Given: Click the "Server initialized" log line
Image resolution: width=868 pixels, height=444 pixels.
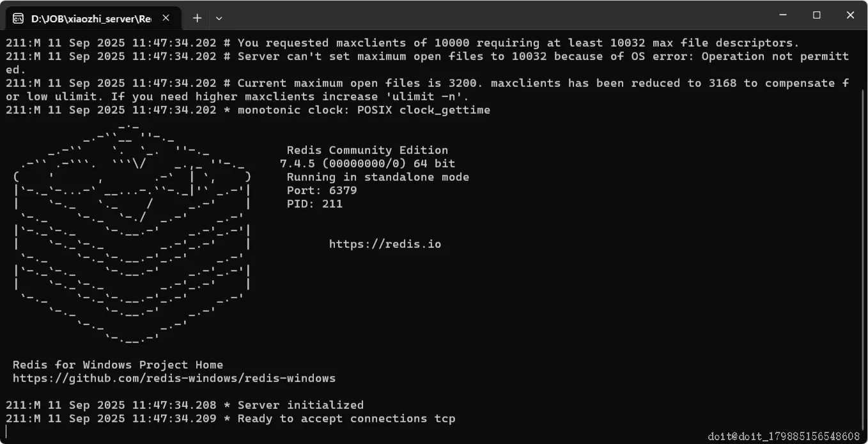Looking at the screenshot, I should pos(300,405).
